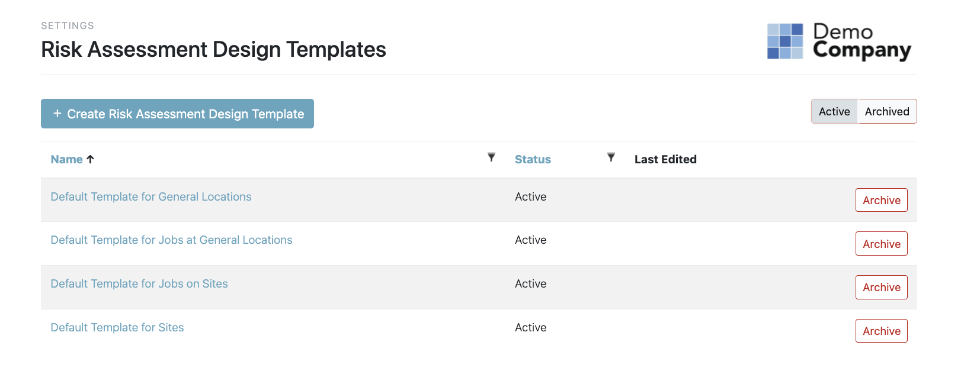Open Default Template for Jobs at General Locations
The image size is (980, 387).
171,240
